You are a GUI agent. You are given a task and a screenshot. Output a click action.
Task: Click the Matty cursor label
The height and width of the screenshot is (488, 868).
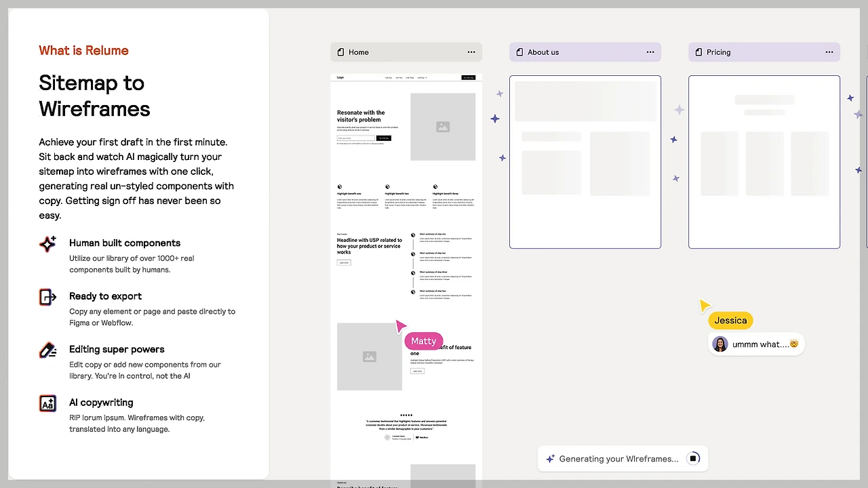(x=424, y=341)
